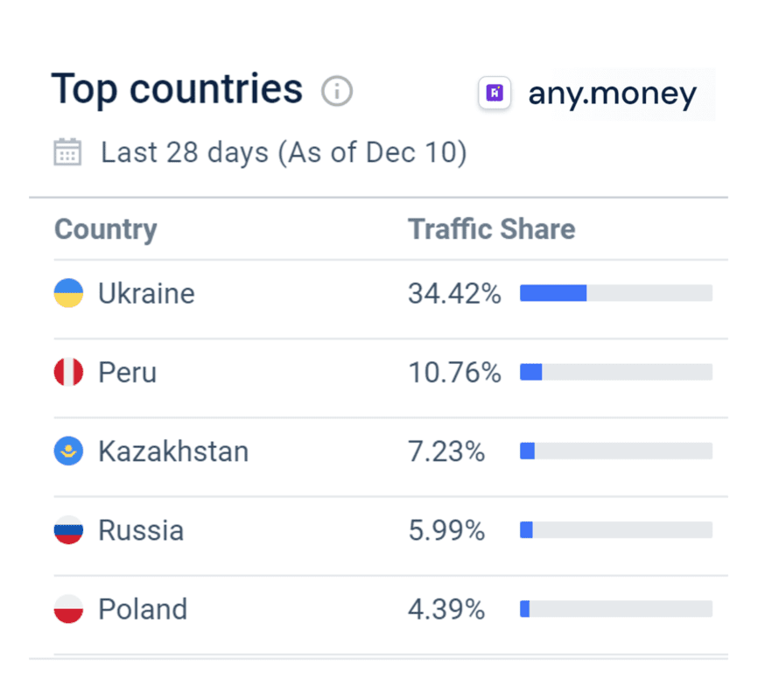Click Peru's traffic share progress bar
Image resolution: width=779 pixels, height=700 pixels.
click(x=615, y=373)
